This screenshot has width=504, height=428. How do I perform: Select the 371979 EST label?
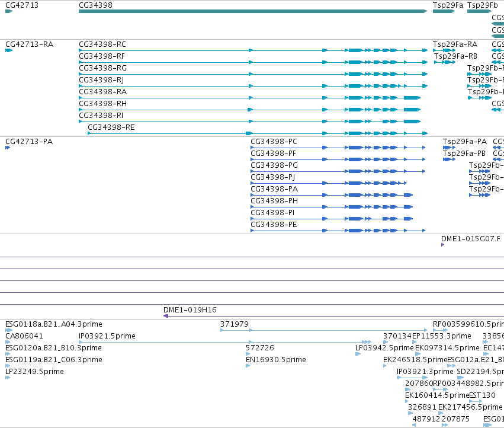(x=235, y=324)
